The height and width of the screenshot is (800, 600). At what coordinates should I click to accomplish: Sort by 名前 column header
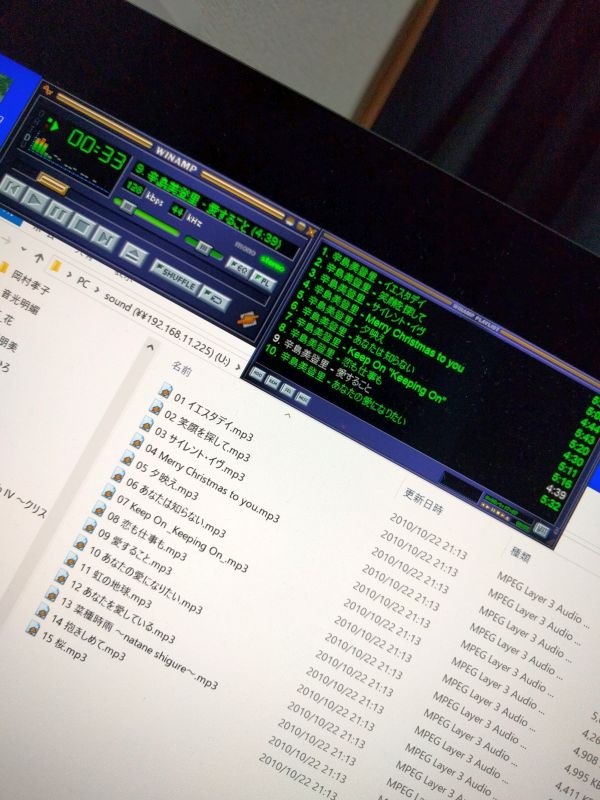(x=181, y=368)
